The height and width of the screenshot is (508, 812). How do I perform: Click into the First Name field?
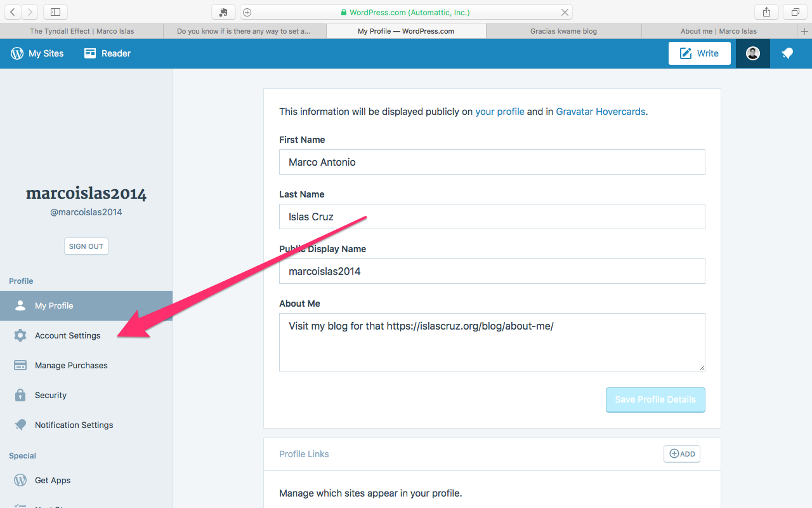click(492, 162)
